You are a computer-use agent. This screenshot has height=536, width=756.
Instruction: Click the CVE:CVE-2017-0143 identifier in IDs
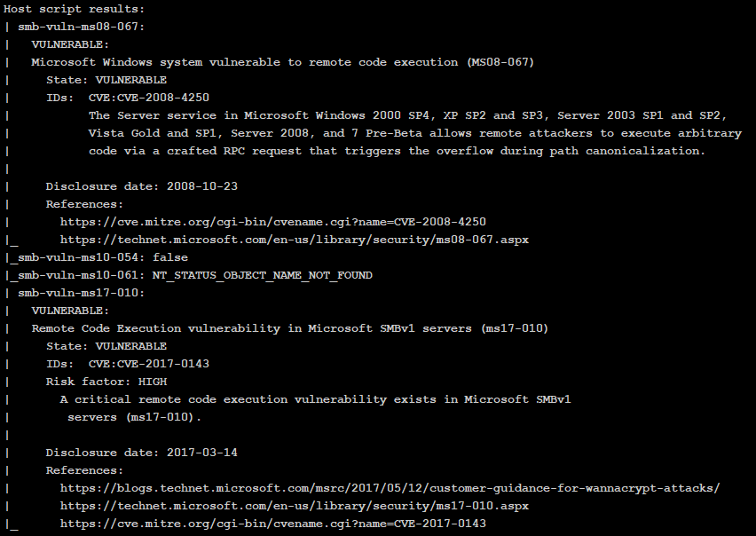click(148, 364)
